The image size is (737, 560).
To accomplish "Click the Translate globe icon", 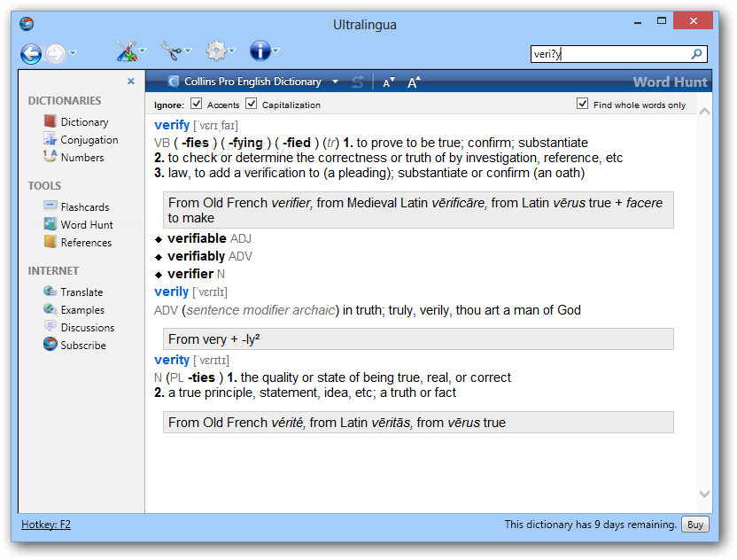I will click(50, 292).
